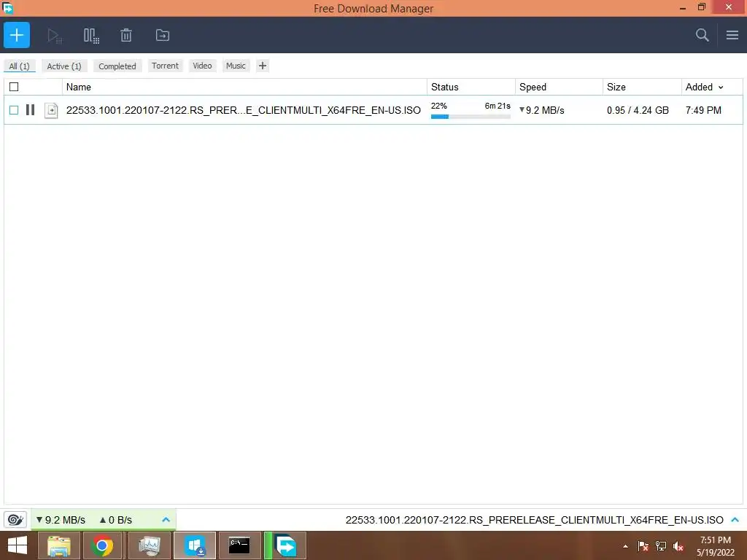
Task: Click the upload speed 0 B/s indicator
Action: point(116,520)
